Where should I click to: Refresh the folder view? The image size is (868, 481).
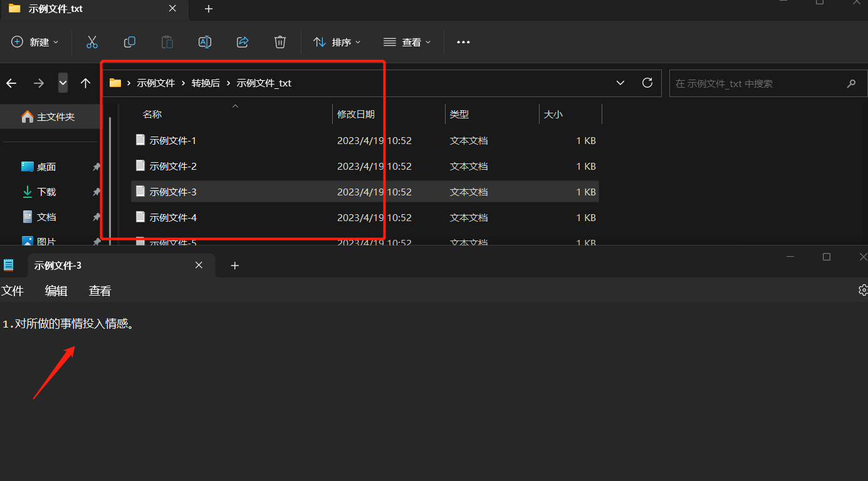[x=647, y=83]
